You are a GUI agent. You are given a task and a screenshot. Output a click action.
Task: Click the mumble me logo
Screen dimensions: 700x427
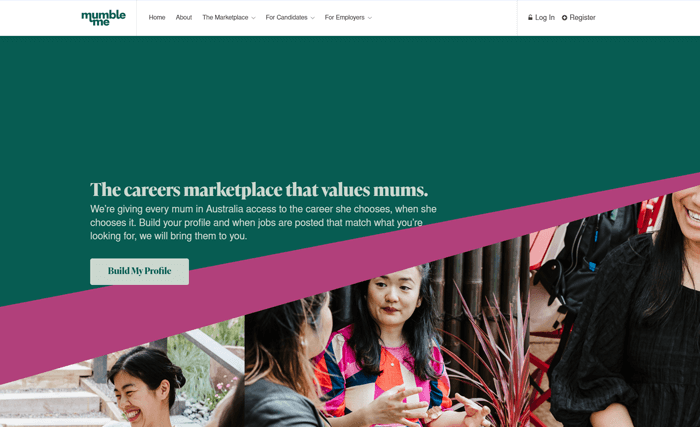point(103,18)
